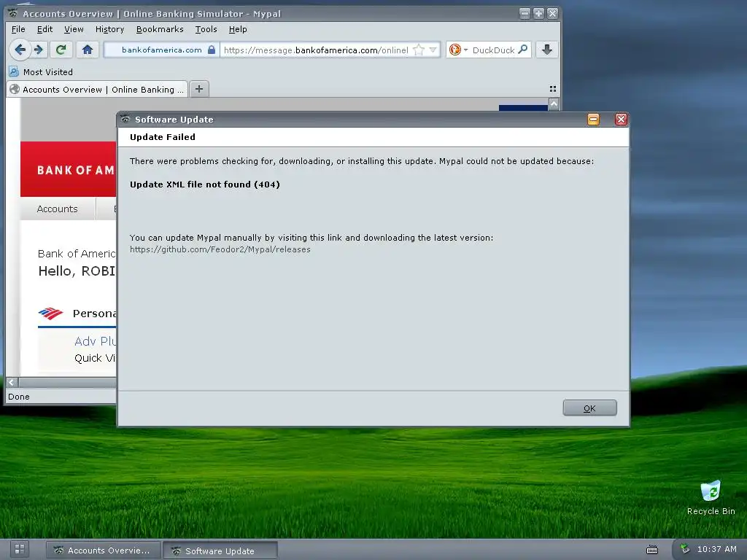Minimize the Software Update dialog

[593, 120]
